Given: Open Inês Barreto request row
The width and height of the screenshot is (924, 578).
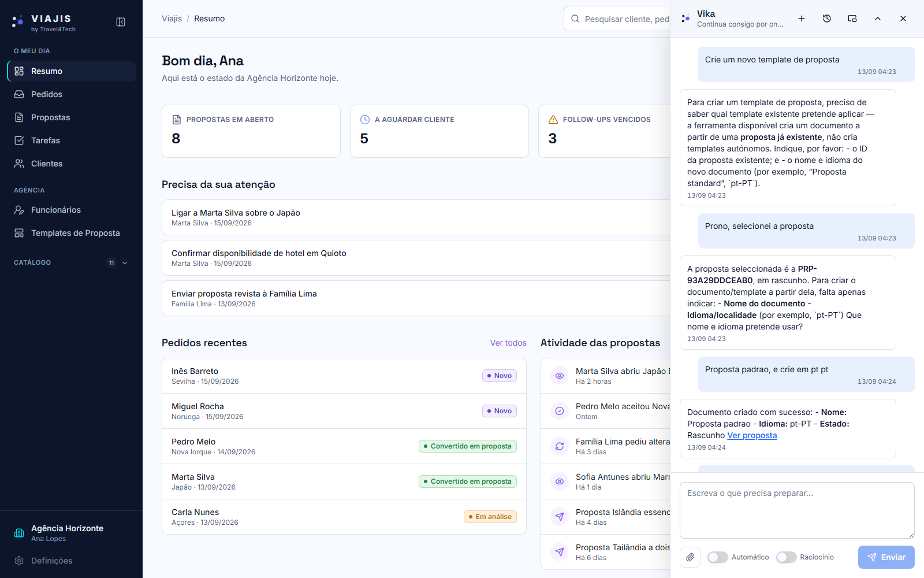Looking at the screenshot, I should point(344,376).
